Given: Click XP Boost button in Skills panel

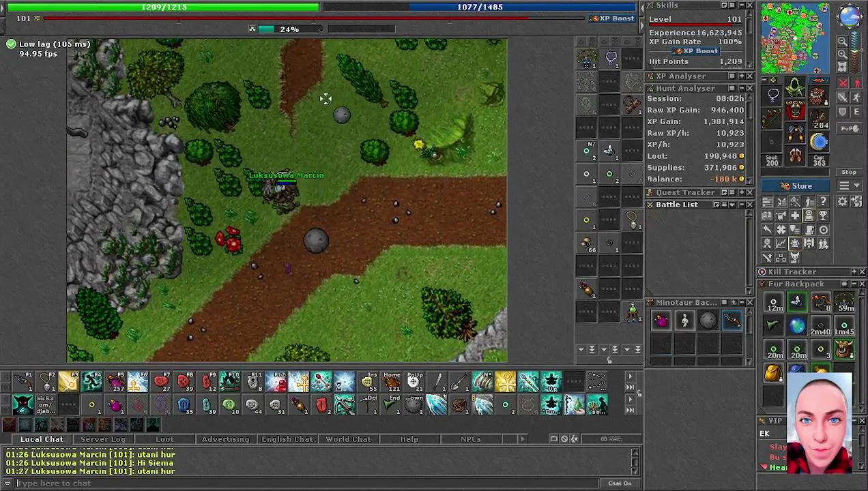Looking at the screenshot, I should pos(695,51).
